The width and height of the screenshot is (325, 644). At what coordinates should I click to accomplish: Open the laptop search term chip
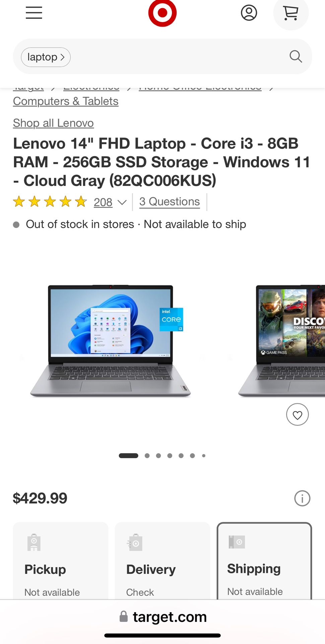[x=46, y=57]
